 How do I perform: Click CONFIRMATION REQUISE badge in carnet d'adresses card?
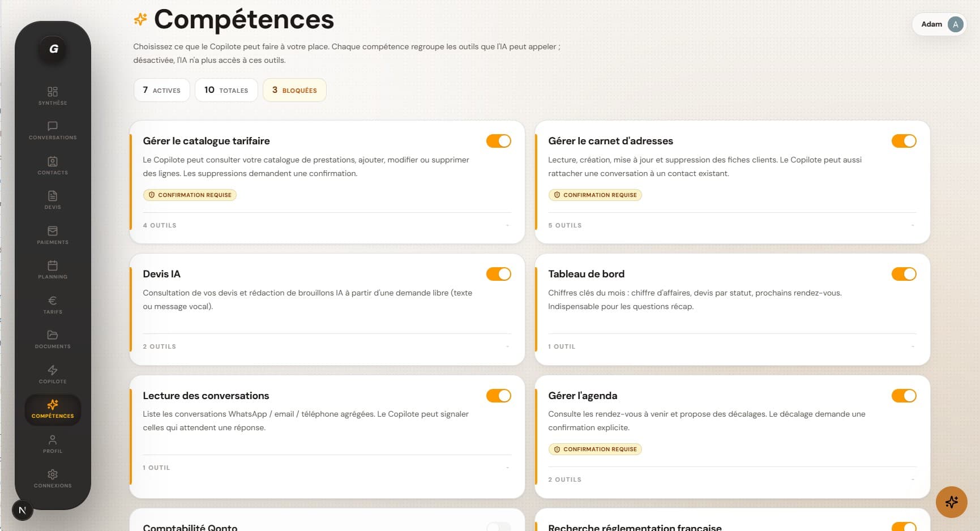pos(595,195)
